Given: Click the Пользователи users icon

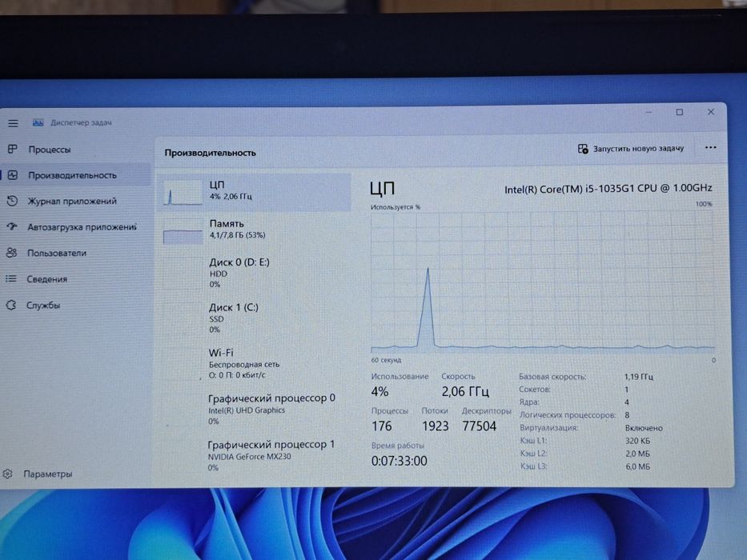Looking at the screenshot, I should (x=11, y=253).
